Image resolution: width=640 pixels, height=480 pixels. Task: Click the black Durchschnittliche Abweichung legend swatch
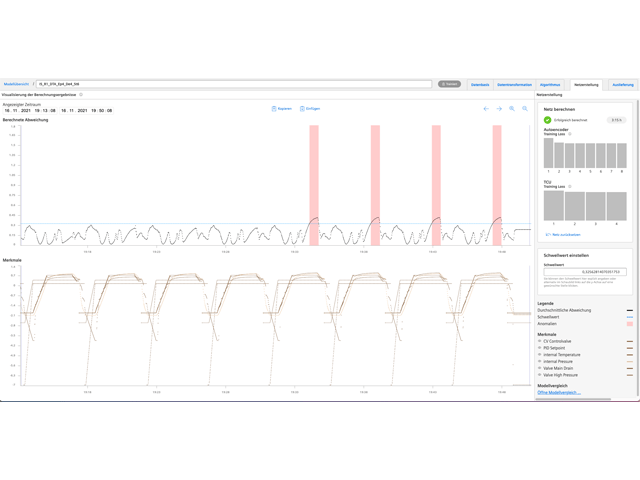tap(630, 310)
